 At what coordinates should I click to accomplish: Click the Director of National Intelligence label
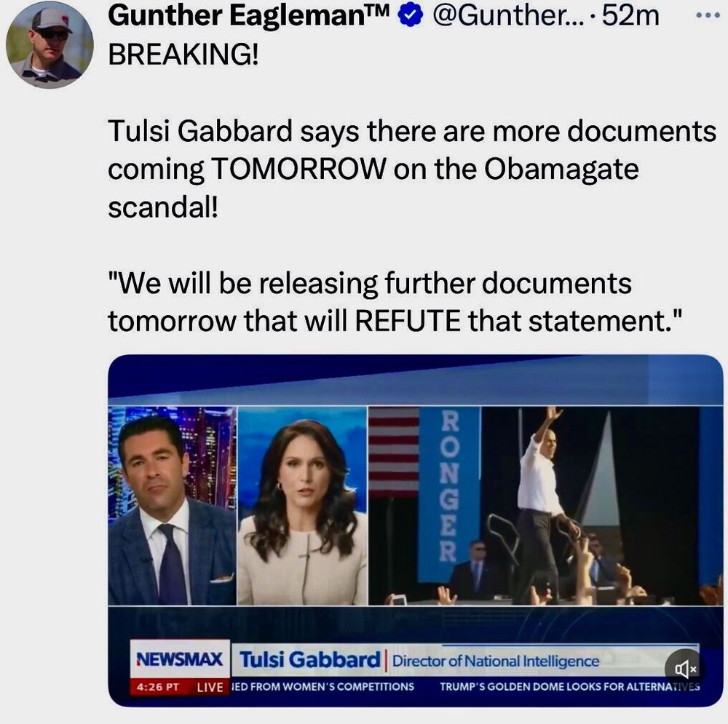click(495, 661)
